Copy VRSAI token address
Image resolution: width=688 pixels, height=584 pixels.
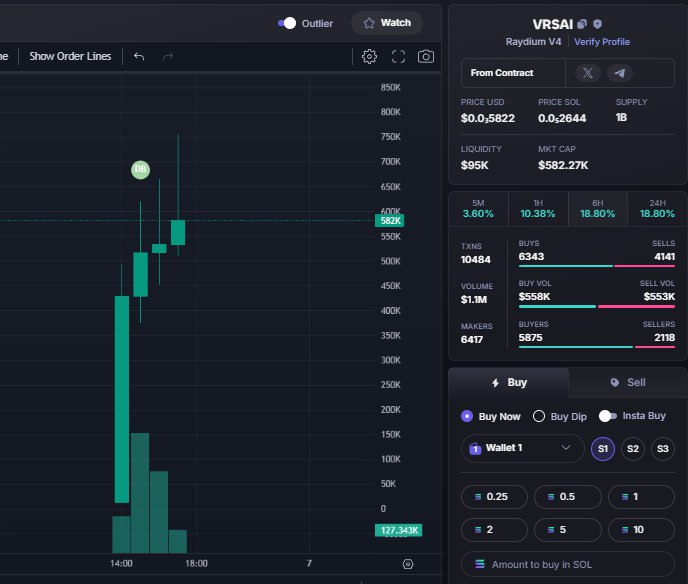[582, 24]
